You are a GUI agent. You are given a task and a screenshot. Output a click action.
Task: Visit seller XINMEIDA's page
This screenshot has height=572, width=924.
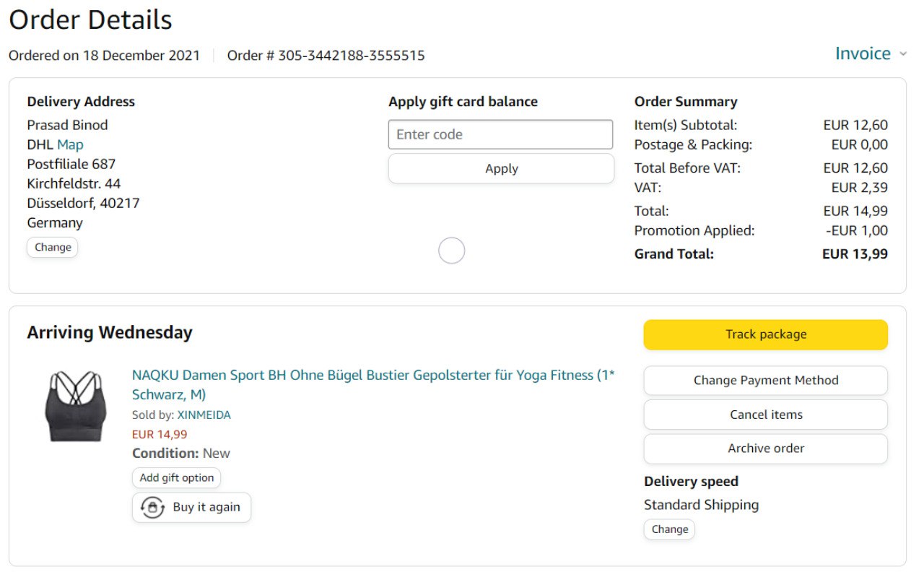(204, 415)
